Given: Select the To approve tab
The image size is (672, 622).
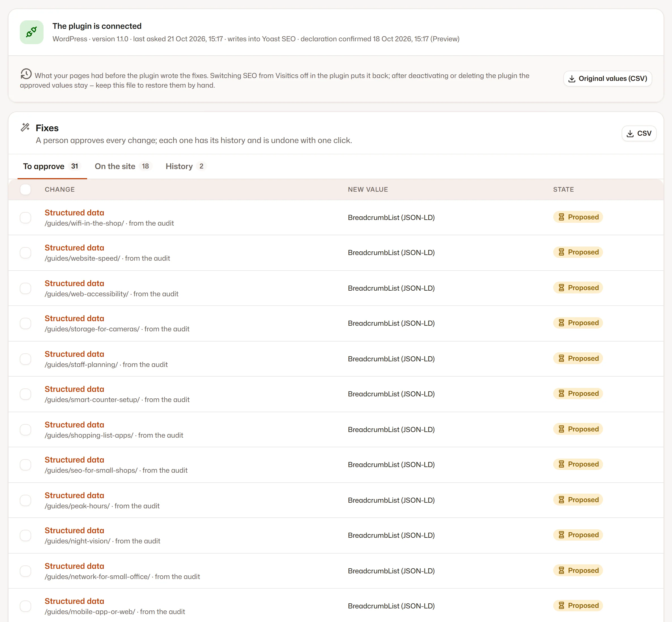Looking at the screenshot, I should (x=52, y=166).
